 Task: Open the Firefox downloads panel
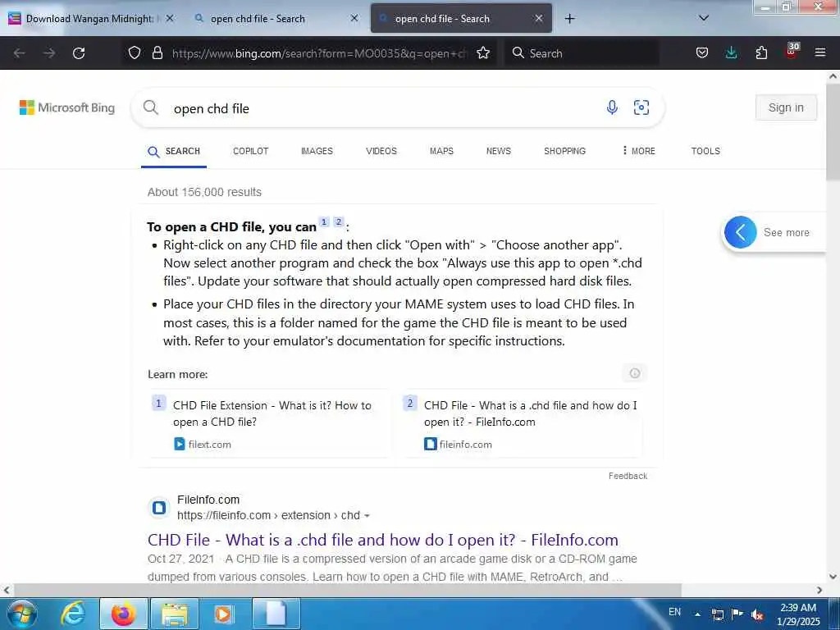731,52
